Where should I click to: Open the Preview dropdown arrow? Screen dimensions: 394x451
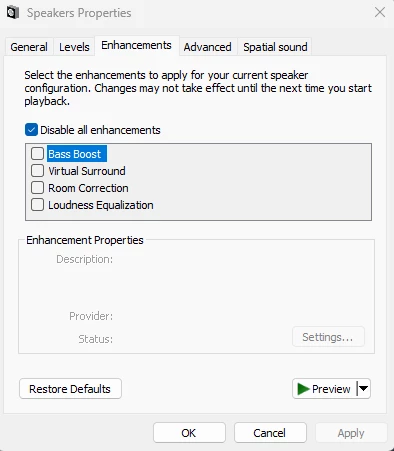364,388
